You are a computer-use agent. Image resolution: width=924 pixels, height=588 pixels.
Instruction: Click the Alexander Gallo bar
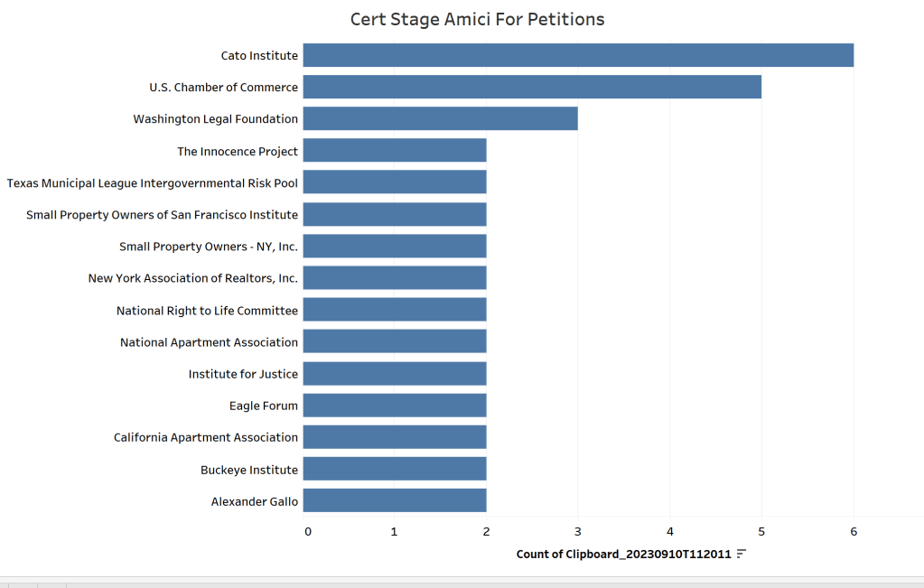point(395,501)
